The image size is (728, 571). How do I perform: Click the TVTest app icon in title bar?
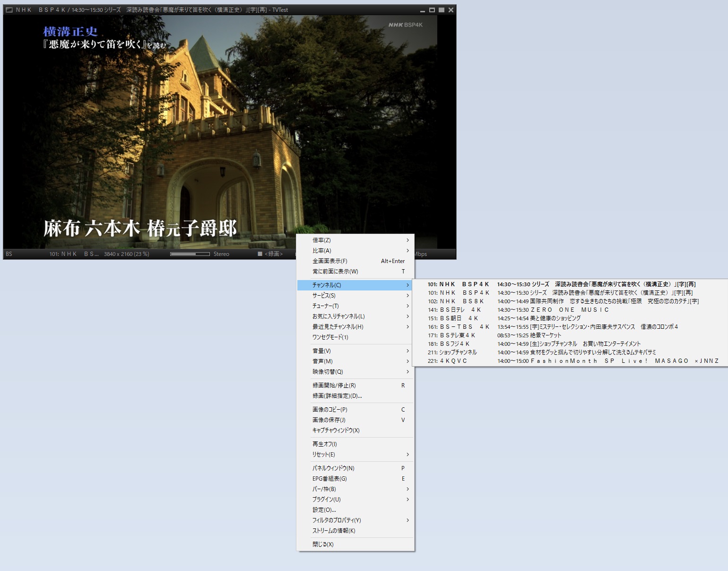9,9
